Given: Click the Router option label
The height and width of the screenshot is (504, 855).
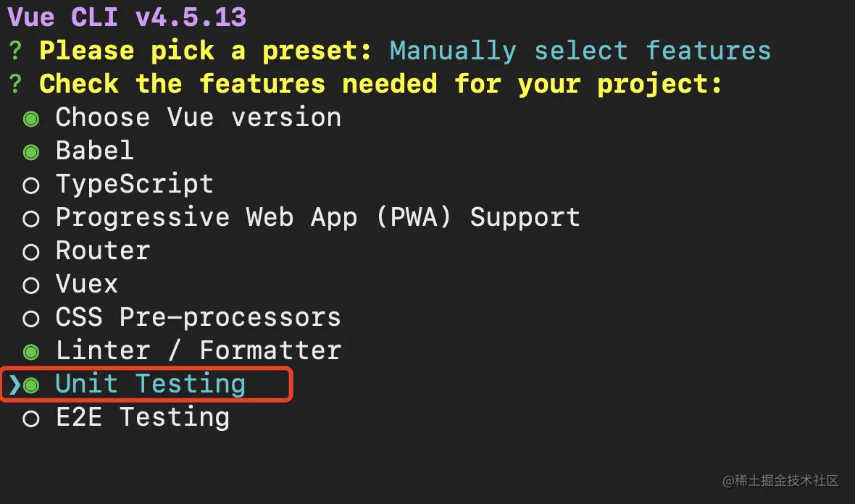Looking at the screenshot, I should [x=102, y=251].
